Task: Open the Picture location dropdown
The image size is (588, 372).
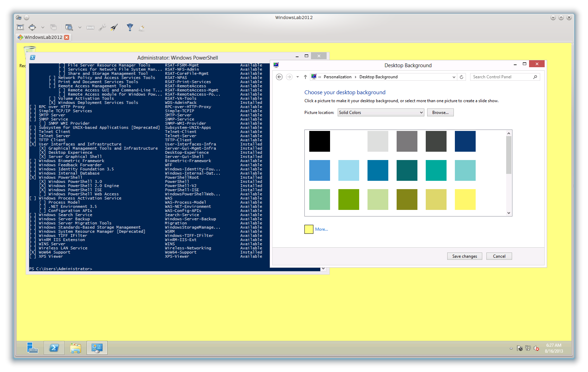Action: pos(381,113)
